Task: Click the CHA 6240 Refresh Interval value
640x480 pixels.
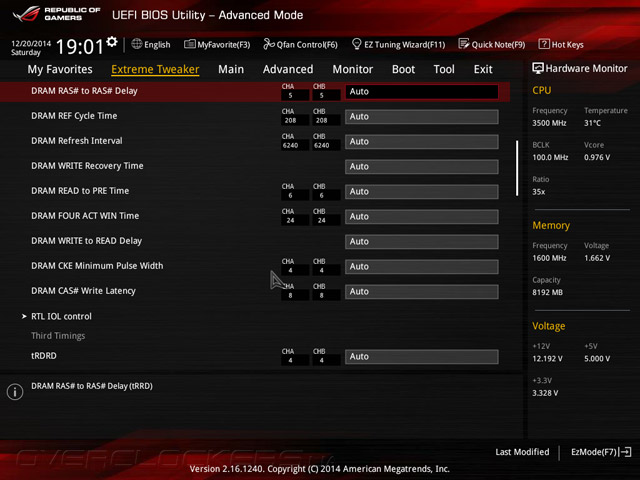Action: (x=290, y=145)
